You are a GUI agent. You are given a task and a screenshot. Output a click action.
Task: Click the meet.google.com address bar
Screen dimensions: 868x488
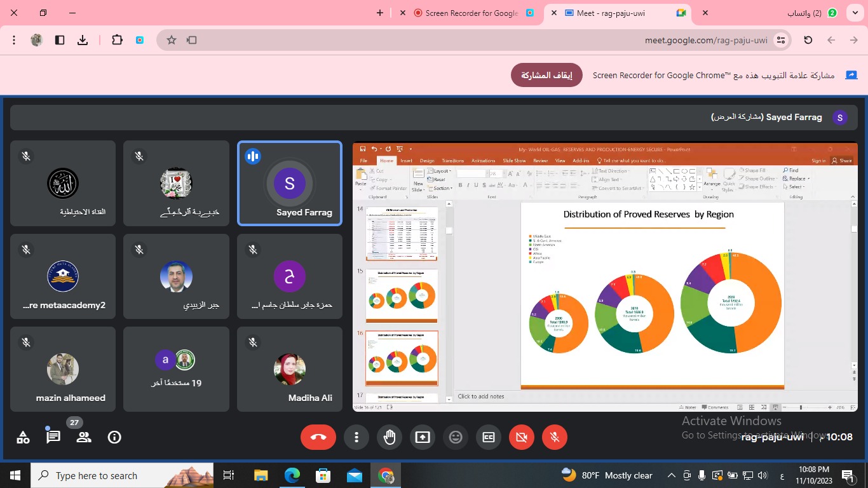coord(705,40)
